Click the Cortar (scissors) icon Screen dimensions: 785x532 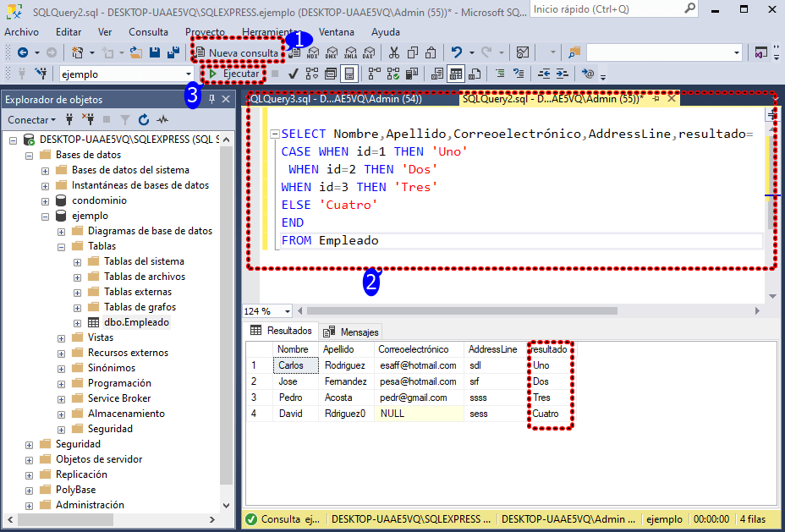click(x=394, y=52)
